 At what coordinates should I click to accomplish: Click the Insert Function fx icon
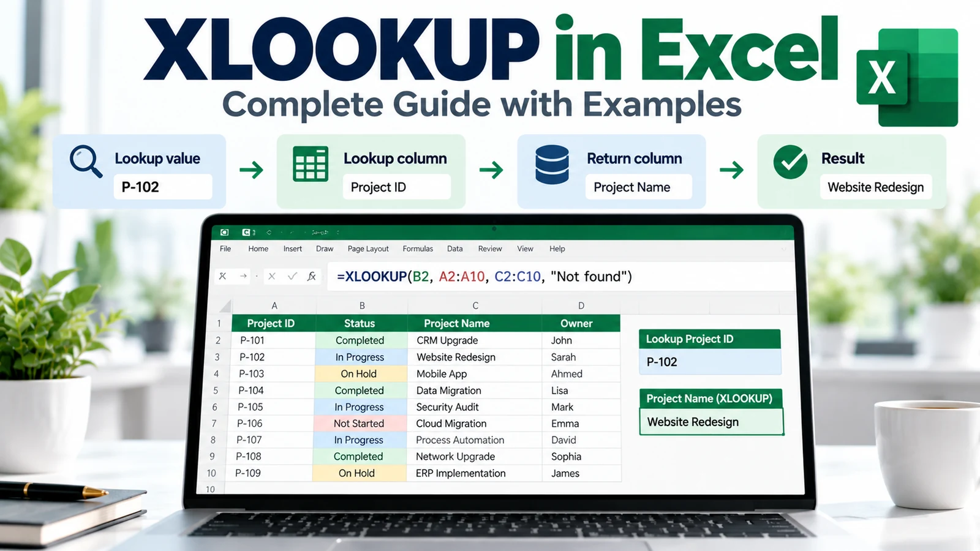point(312,276)
